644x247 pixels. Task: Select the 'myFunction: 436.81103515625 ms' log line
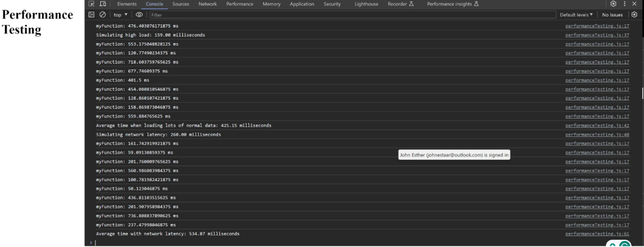tap(135, 198)
